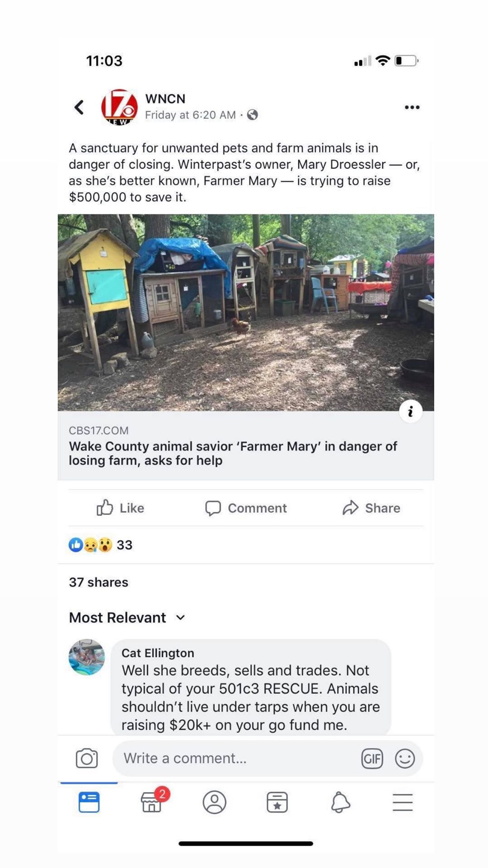
Task: Open the saved pages star tab
Action: tap(277, 802)
